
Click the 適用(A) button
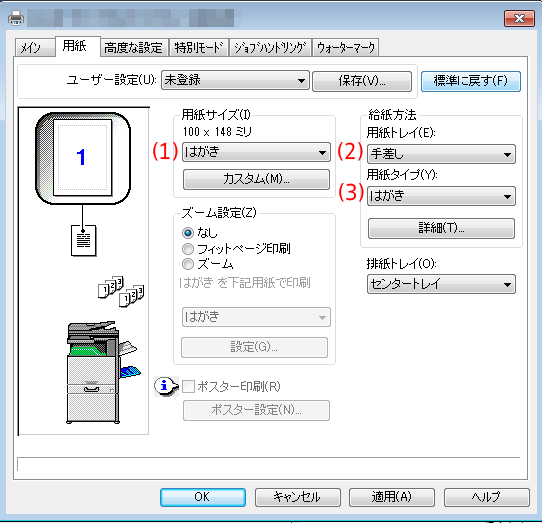coord(392,497)
